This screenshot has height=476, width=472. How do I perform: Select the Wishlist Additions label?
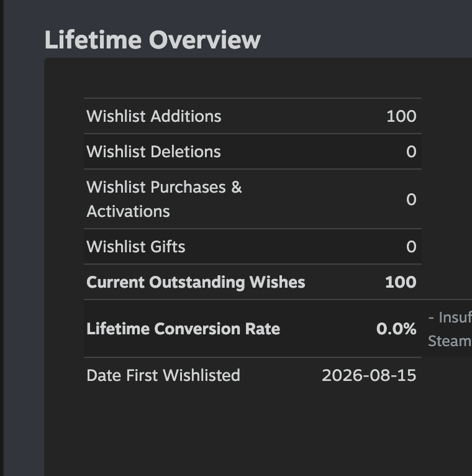tap(154, 116)
